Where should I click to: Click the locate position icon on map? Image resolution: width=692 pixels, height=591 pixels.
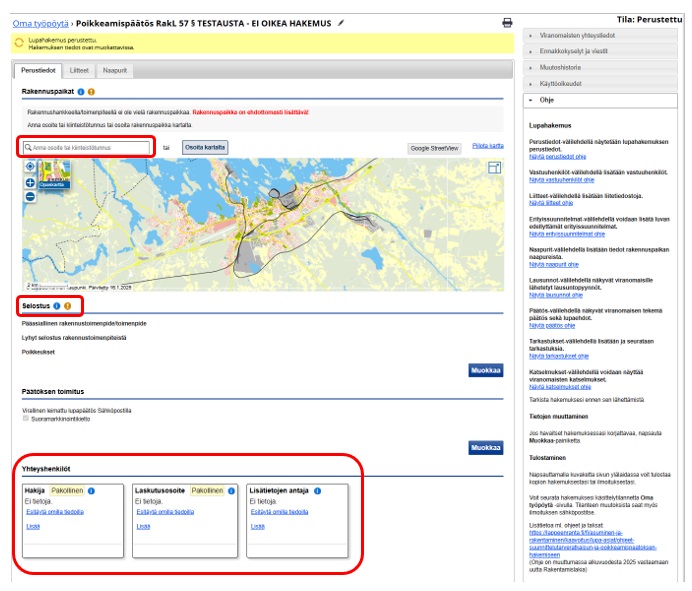click(x=30, y=166)
